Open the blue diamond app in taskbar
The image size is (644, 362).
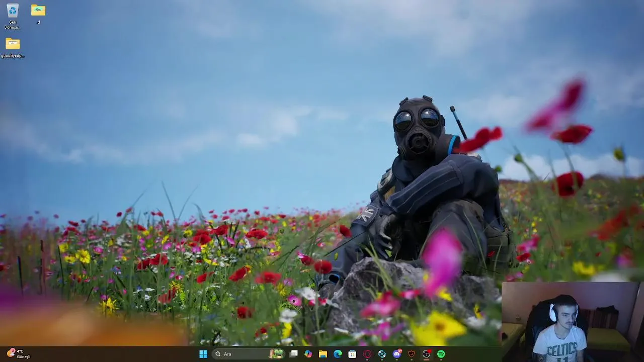click(x=382, y=354)
